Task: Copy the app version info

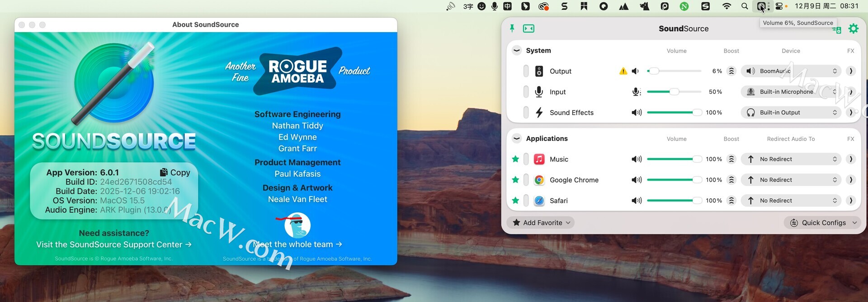Action: point(175,173)
